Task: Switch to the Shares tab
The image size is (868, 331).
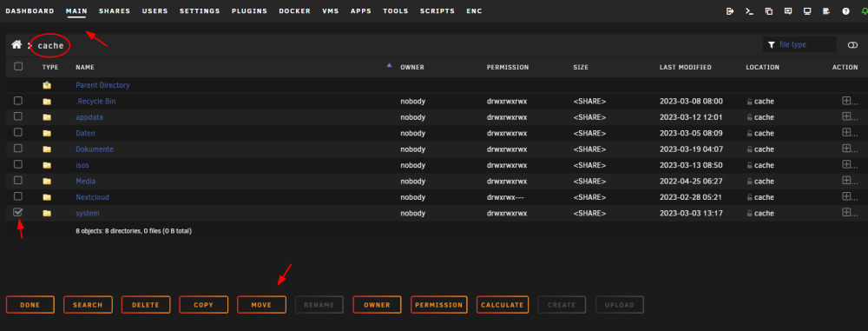Action: [x=115, y=11]
